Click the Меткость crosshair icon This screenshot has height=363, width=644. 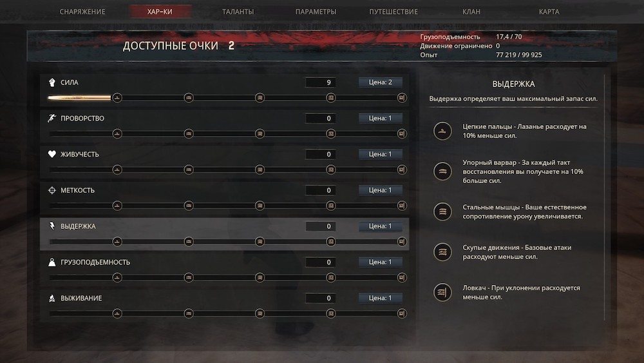pos(52,190)
